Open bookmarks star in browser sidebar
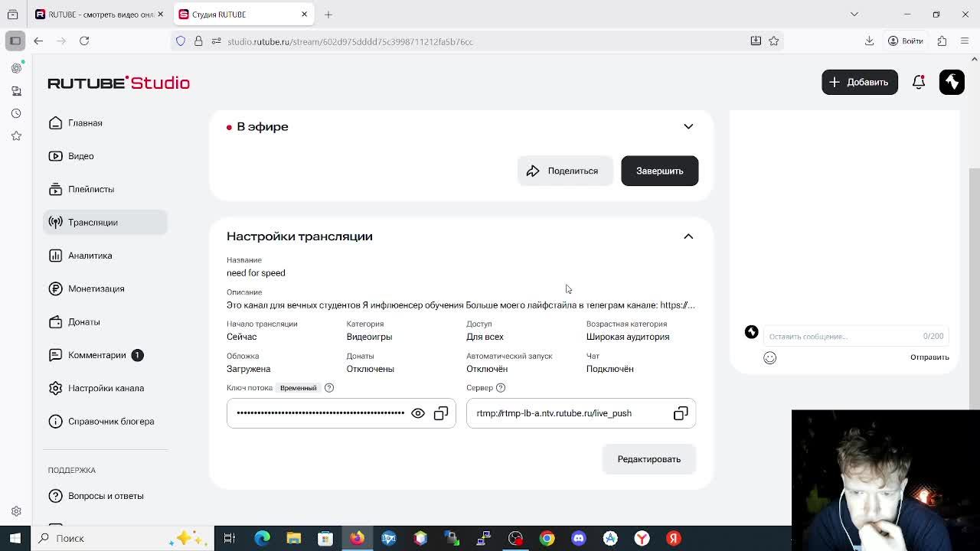 tap(16, 135)
